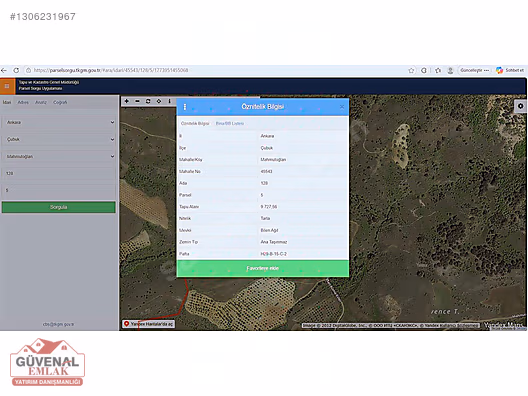Open the browser profile avatar
Viewport: 528px width, 396px height.
tap(450, 70)
